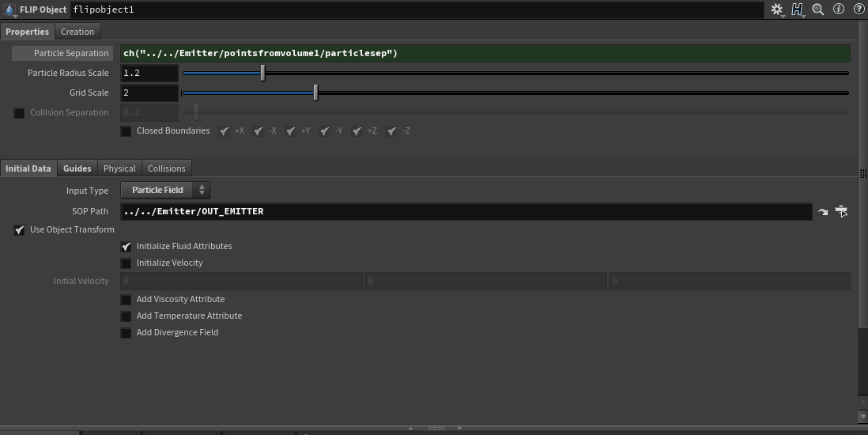Click the Particle Radius Scale label
This screenshot has height=435, width=868.
point(68,73)
